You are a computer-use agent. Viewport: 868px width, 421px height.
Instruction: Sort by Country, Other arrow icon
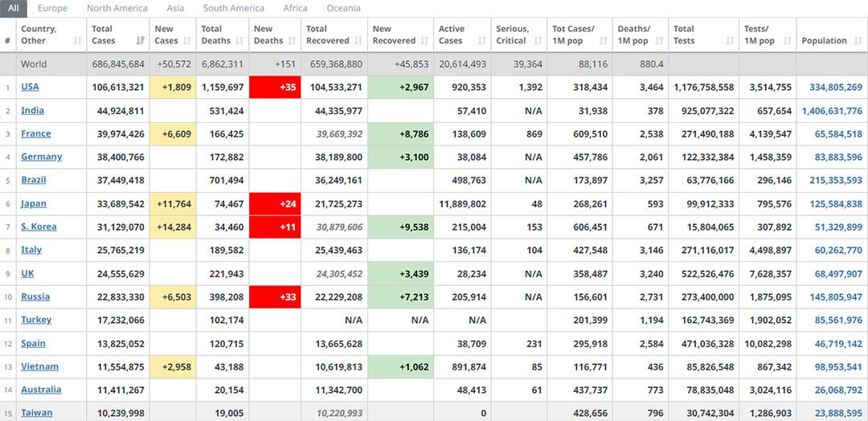(x=77, y=41)
